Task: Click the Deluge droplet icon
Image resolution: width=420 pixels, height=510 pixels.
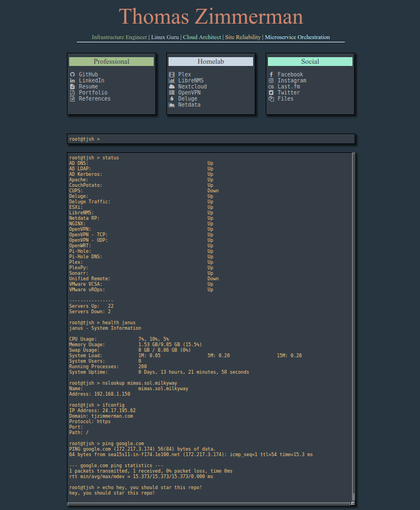Action: click(172, 98)
